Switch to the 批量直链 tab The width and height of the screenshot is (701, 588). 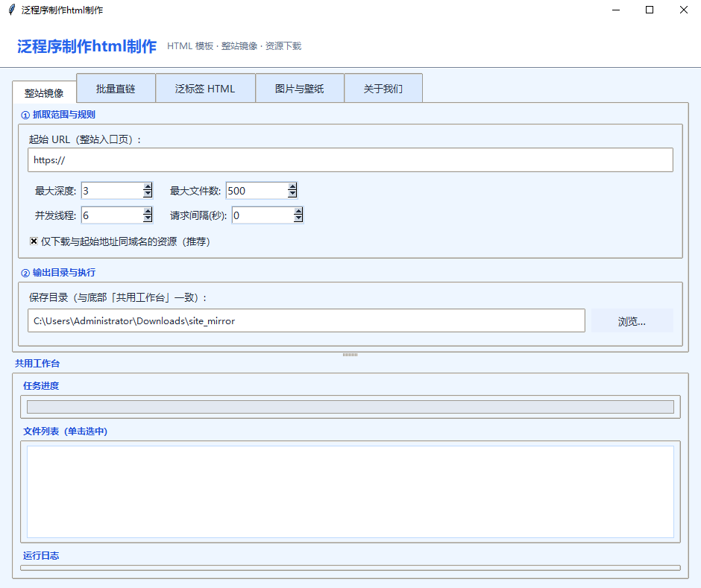click(x=116, y=89)
